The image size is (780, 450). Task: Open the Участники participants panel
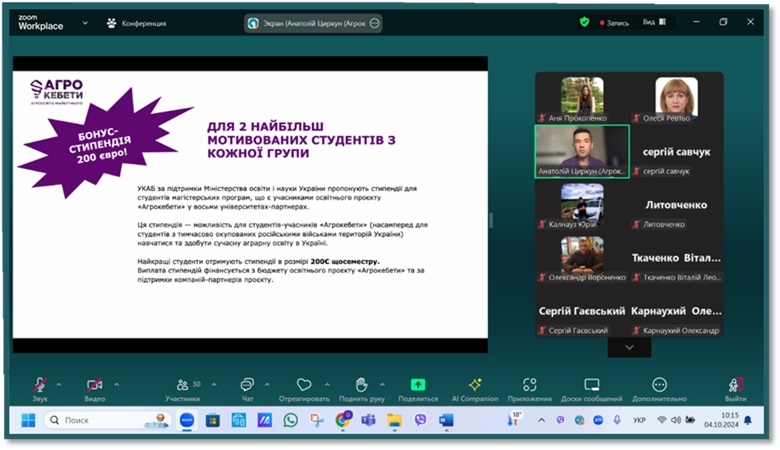point(183,389)
